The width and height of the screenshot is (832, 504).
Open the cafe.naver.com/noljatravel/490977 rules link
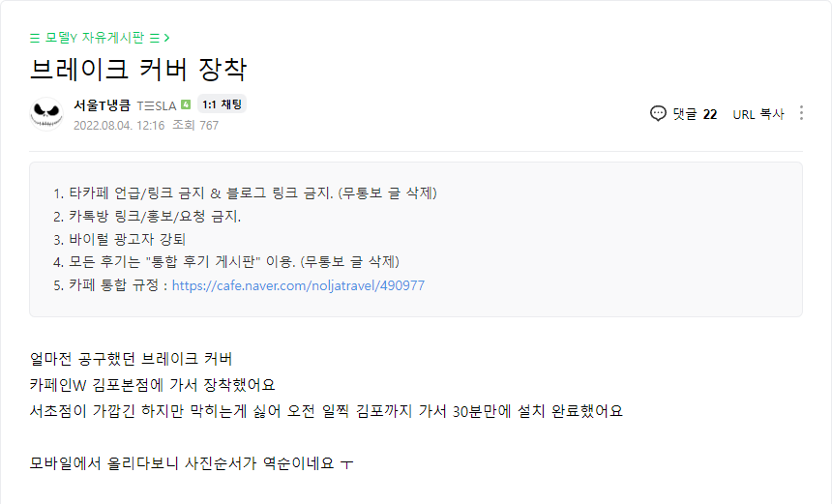(x=298, y=285)
